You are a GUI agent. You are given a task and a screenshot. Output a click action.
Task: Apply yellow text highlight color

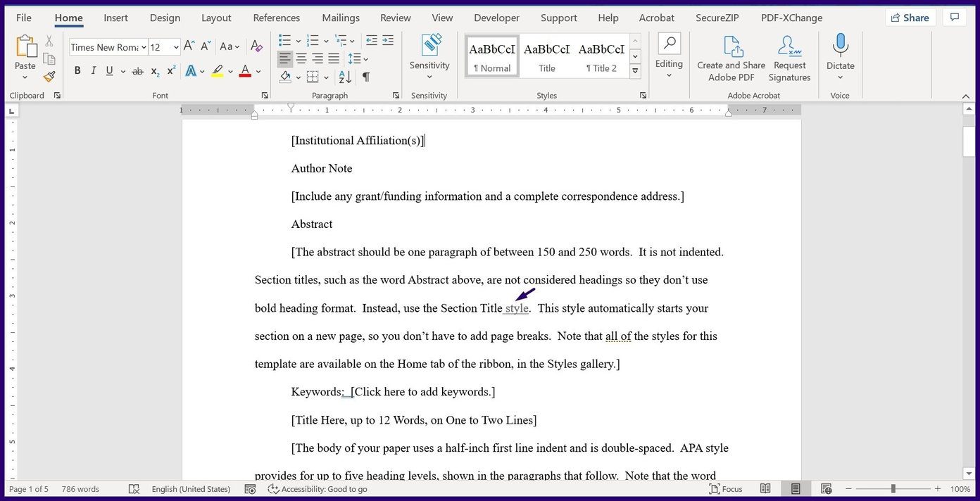pyautogui.click(x=218, y=71)
